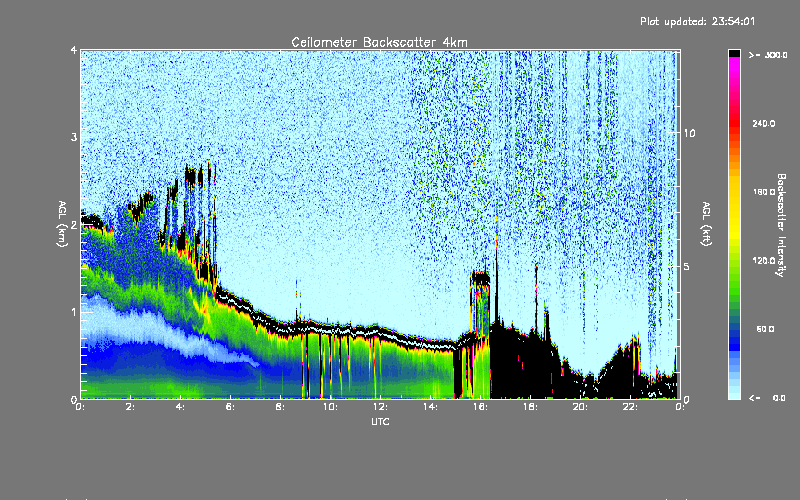Image resolution: width=800 pixels, height=500 pixels.
Task: Click the '180.0' colorbar label
Action: click(x=764, y=192)
